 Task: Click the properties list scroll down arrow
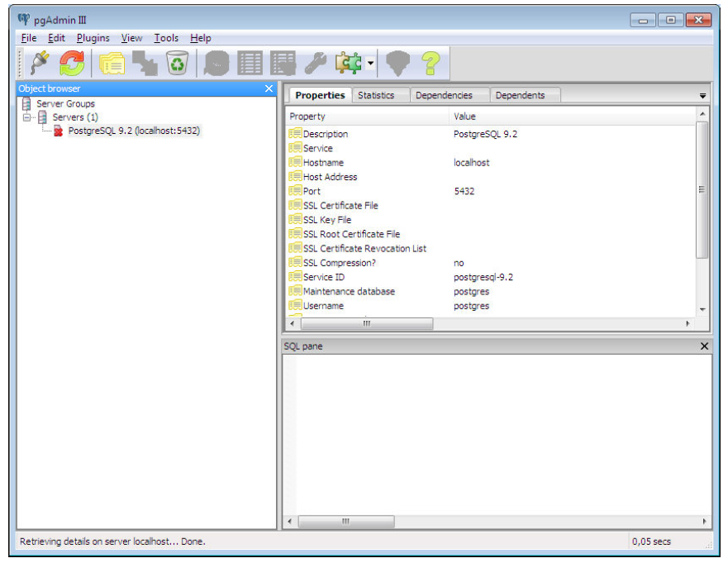click(x=702, y=310)
